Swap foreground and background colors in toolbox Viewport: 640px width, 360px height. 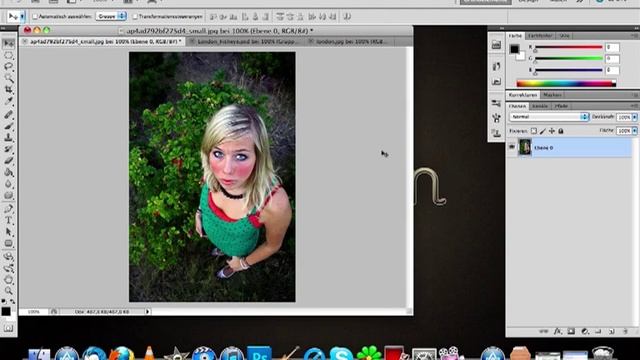point(13,301)
